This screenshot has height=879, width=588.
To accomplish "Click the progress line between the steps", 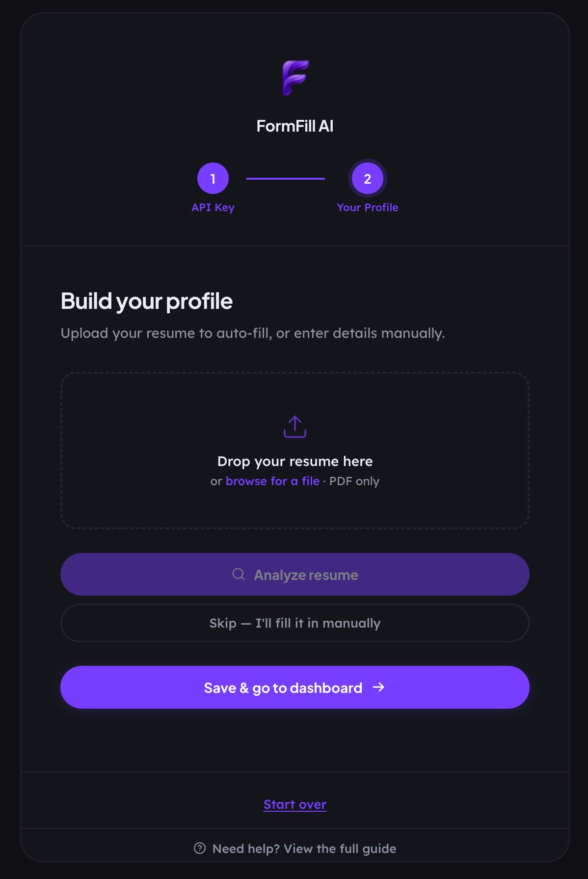I will pyautogui.click(x=285, y=179).
